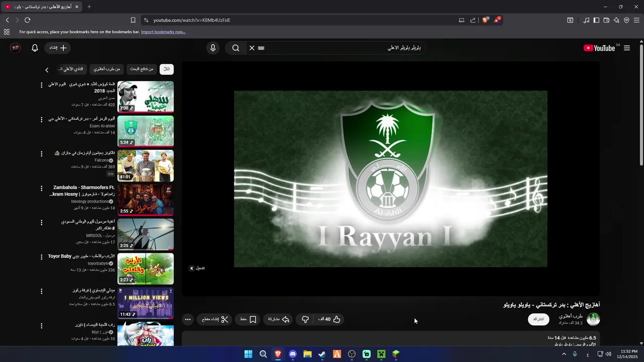The height and width of the screenshot is (362, 644).
Task: Open the 7:00 حسن العربي video thumbnail
Action: point(145,97)
